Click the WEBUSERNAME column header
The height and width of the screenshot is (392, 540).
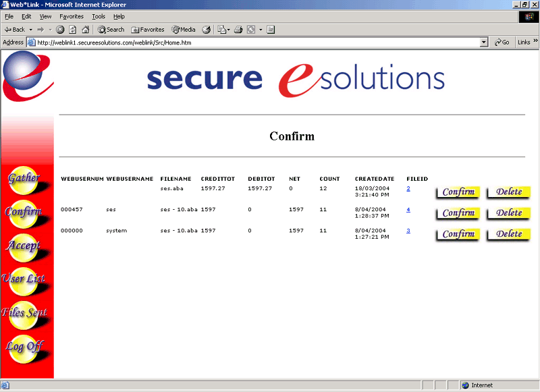[130, 179]
